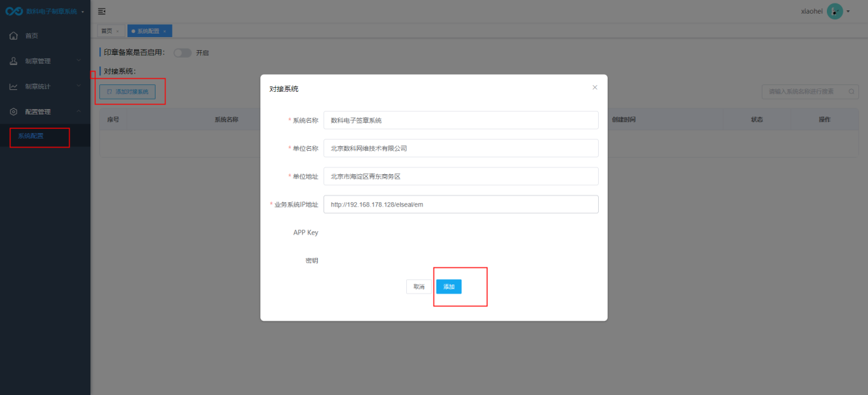
Task: Click the xiaohei user avatar
Action: (x=834, y=12)
